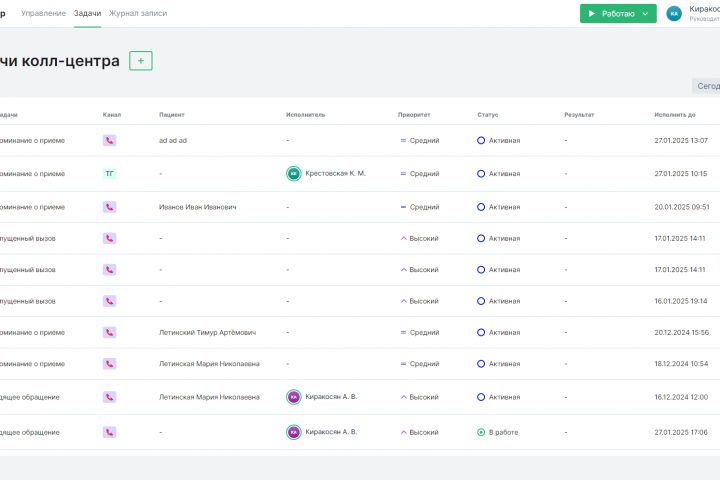Sort by the Приоритет column header
Screen dimensions: 720x480
point(414,115)
